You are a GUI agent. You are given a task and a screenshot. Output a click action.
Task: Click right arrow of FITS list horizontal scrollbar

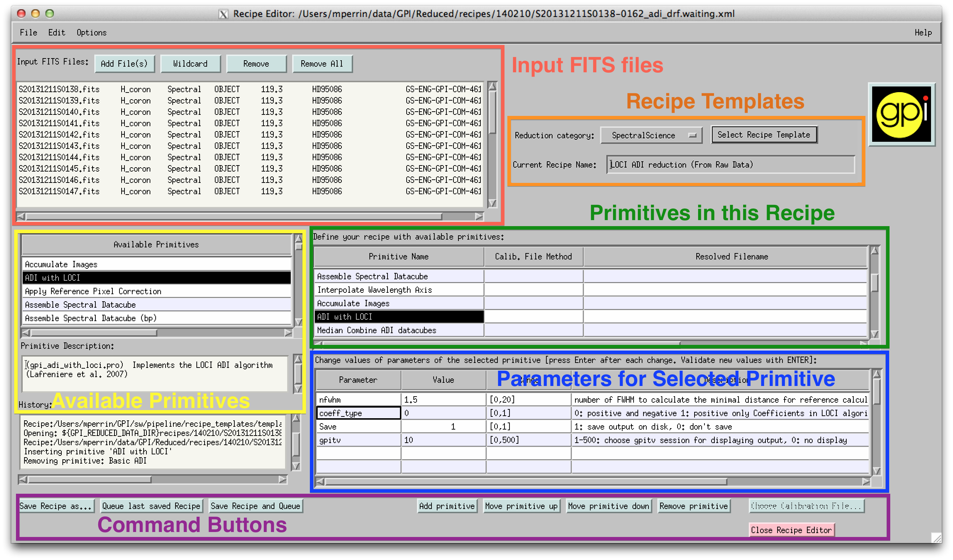tap(479, 216)
